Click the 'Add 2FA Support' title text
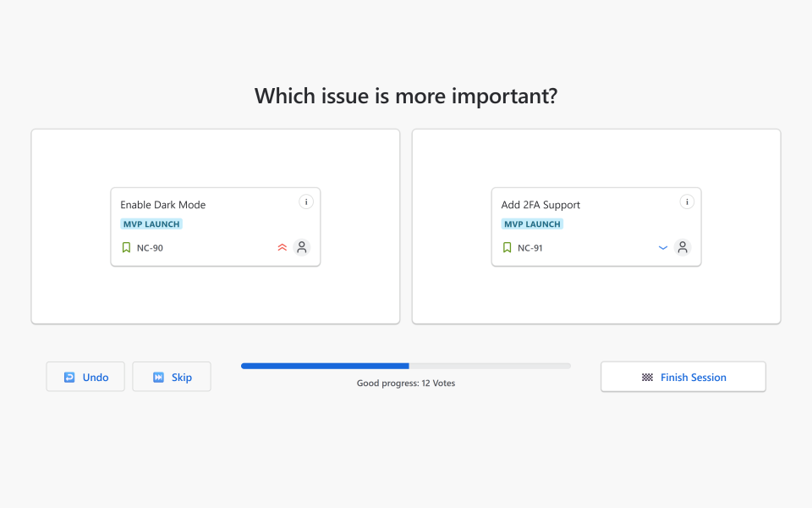Image resolution: width=812 pixels, height=508 pixels. coord(540,205)
